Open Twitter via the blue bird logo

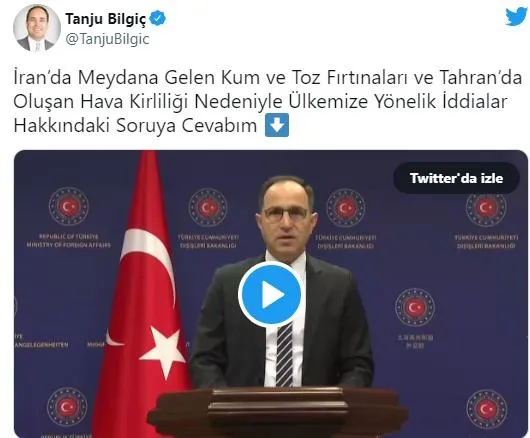tap(516, 16)
